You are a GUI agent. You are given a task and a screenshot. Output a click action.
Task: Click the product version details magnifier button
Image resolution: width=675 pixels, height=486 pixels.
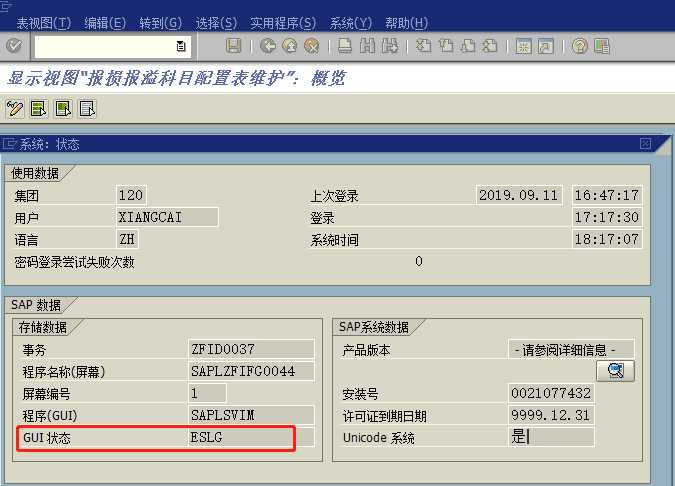pos(615,371)
